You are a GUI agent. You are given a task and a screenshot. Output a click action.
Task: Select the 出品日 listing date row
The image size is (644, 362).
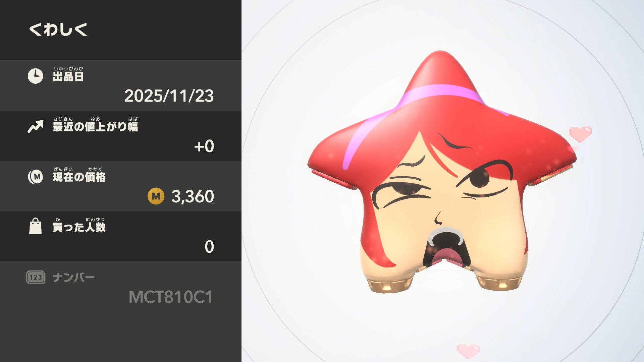pyautogui.click(x=121, y=85)
